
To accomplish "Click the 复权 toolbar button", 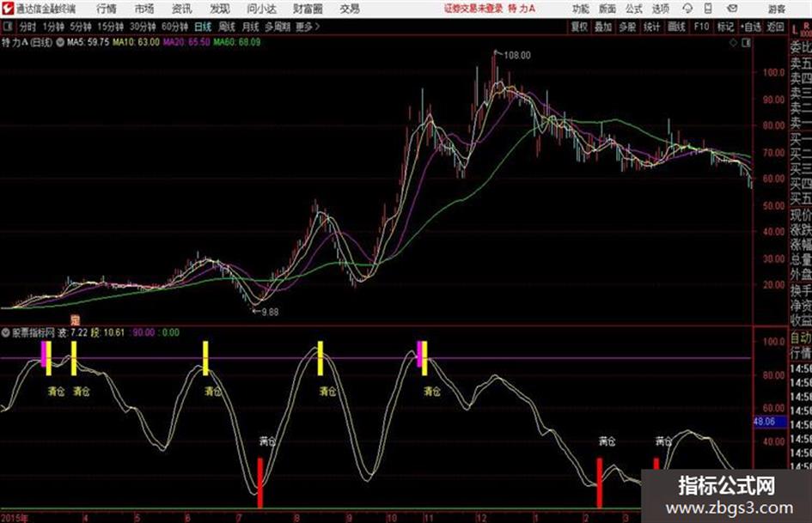I will (579, 27).
